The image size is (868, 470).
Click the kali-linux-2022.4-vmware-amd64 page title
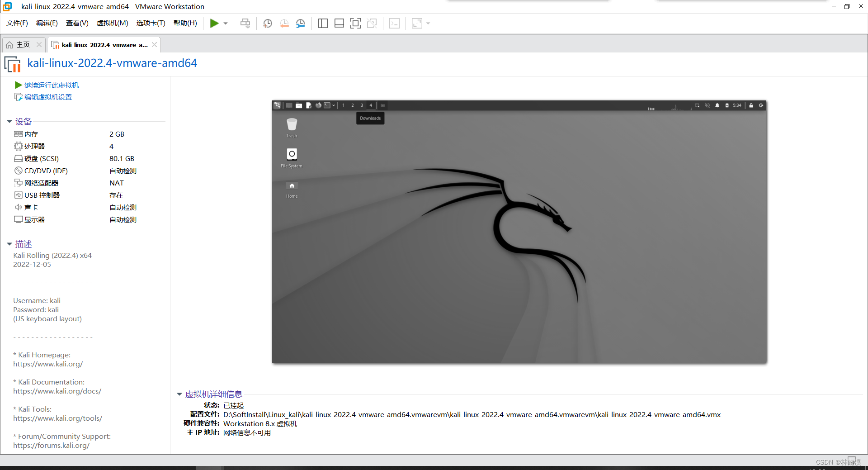112,63
